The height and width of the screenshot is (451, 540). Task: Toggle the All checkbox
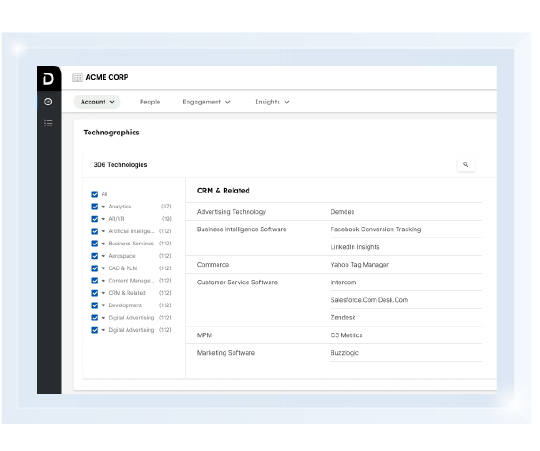click(95, 195)
